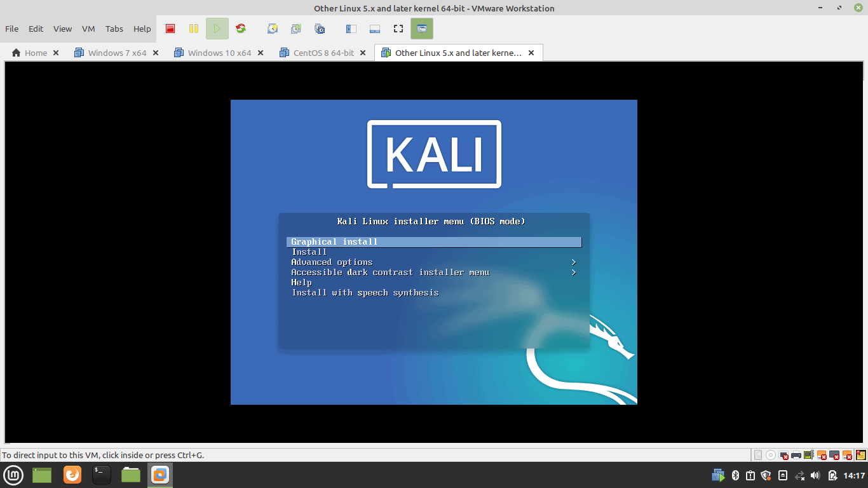
Task: Open the Bluetooth tray icon
Action: [x=736, y=475]
